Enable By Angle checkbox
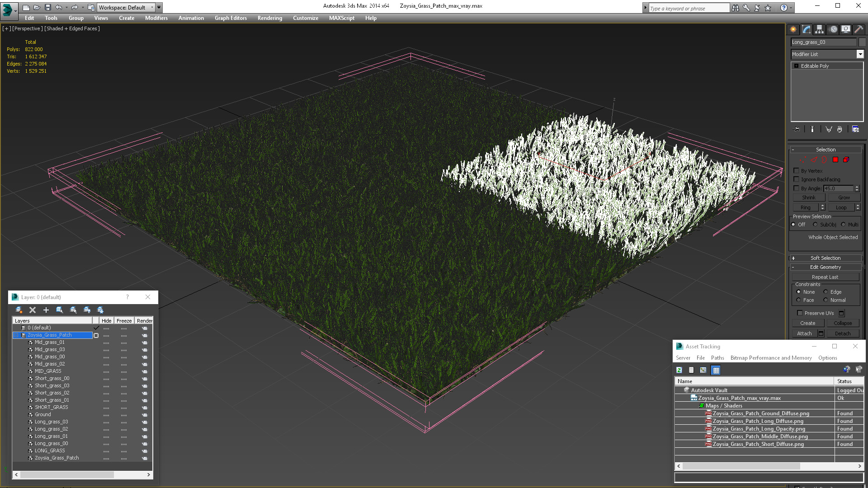 coord(797,188)
